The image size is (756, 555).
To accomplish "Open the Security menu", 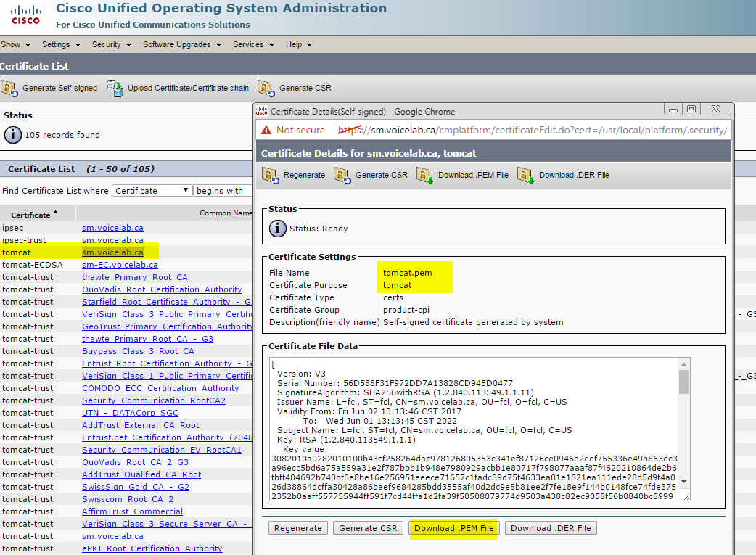I will coord(112,44).
